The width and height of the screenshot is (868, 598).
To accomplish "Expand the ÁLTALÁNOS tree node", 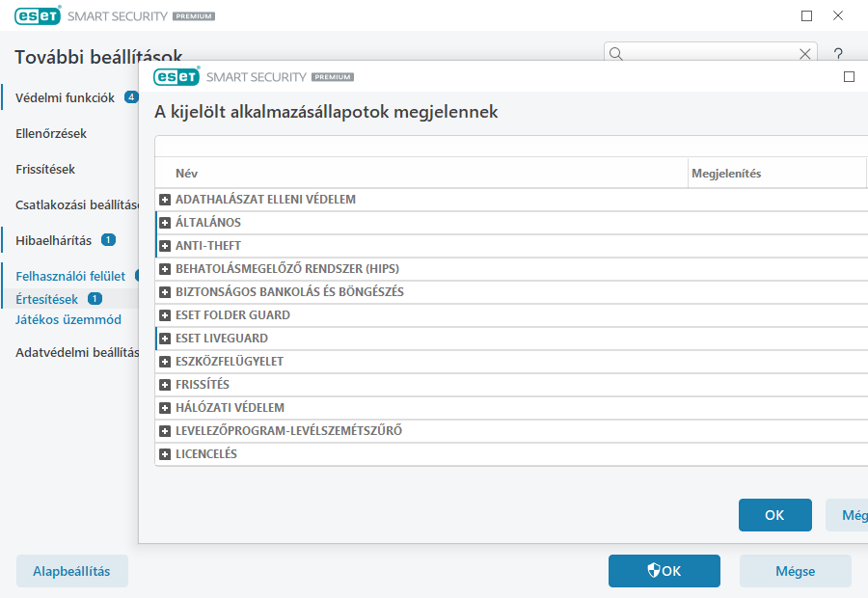I will 165,223.
